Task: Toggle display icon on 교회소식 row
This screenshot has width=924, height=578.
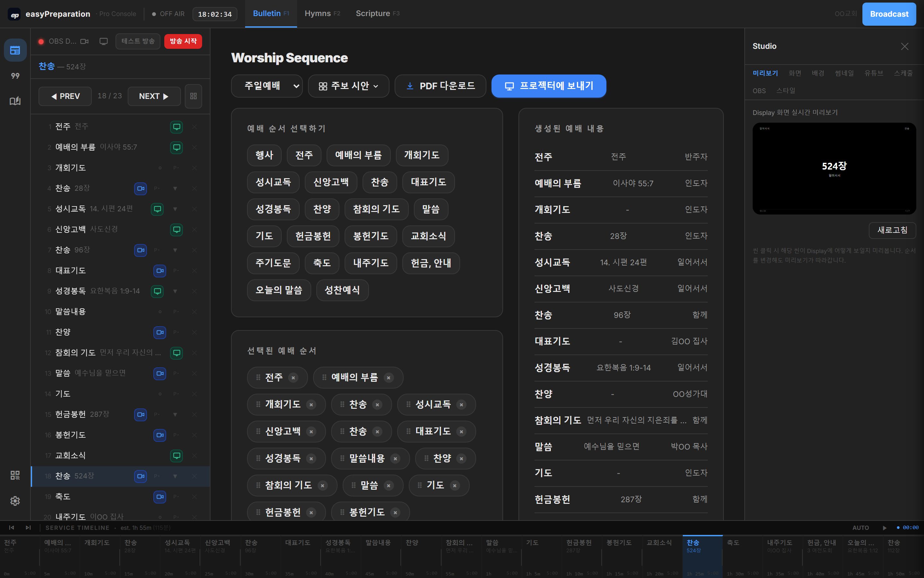Action: tap(176, 455)
